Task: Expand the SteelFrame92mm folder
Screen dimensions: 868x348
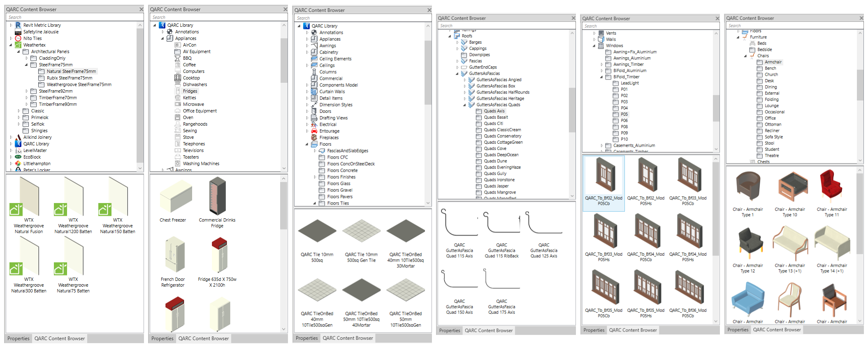Action: tap(27, 91)
